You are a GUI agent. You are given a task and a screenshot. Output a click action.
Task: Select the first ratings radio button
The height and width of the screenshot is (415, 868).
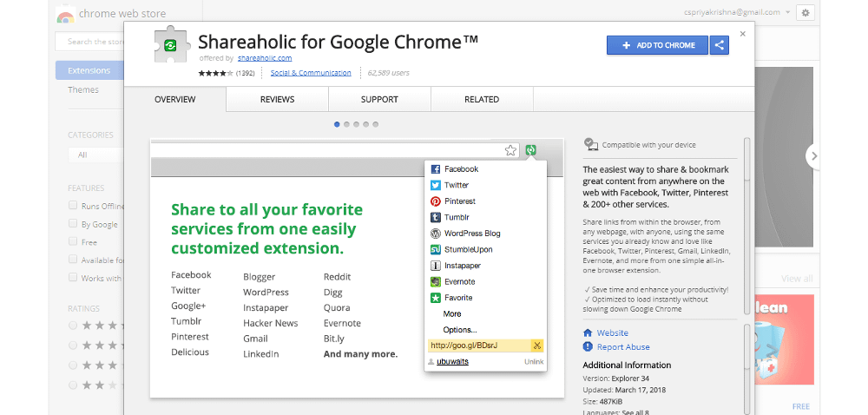tap(73, 326)
